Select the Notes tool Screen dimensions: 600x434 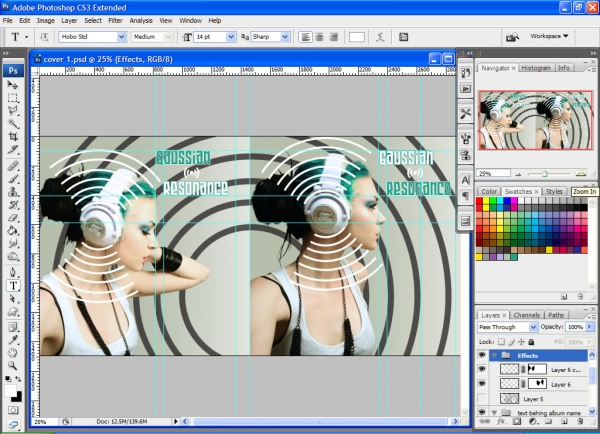tap(13, 327)
